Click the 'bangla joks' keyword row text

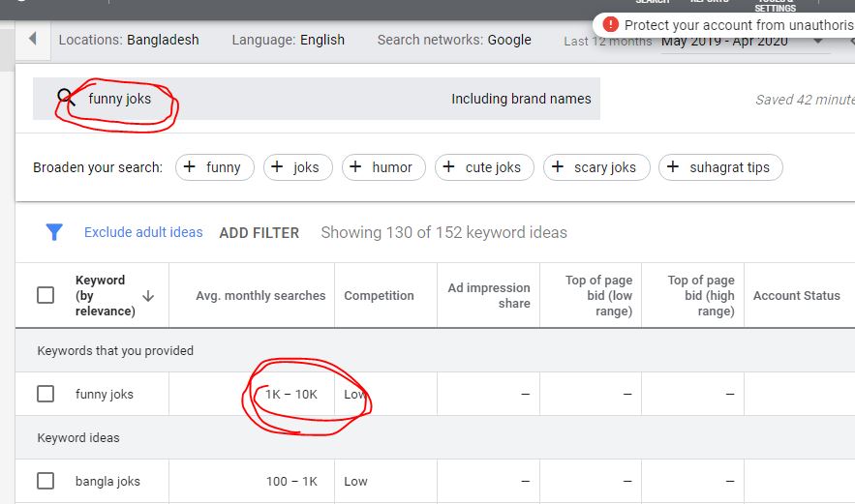[108, 481]
